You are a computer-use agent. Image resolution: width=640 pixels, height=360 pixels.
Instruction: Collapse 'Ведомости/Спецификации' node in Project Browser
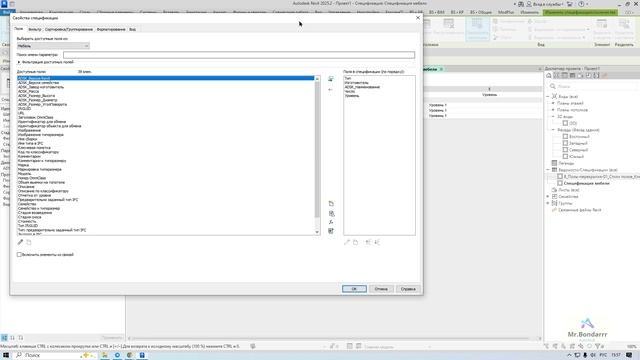tap(548, 170)
